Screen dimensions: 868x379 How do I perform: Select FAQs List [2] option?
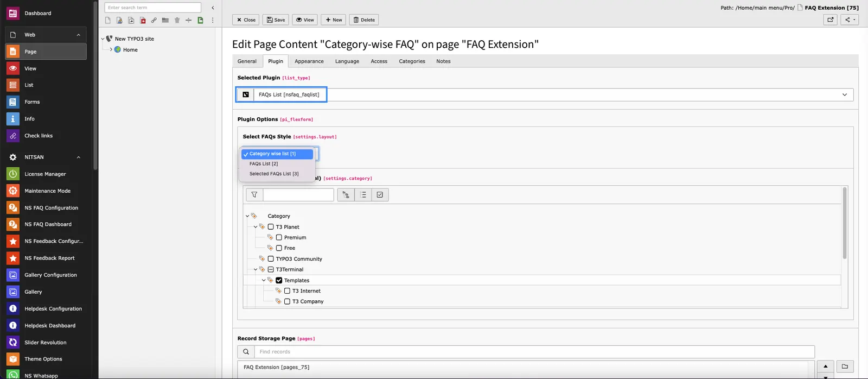pyautogui.click(x=277, y=163)
